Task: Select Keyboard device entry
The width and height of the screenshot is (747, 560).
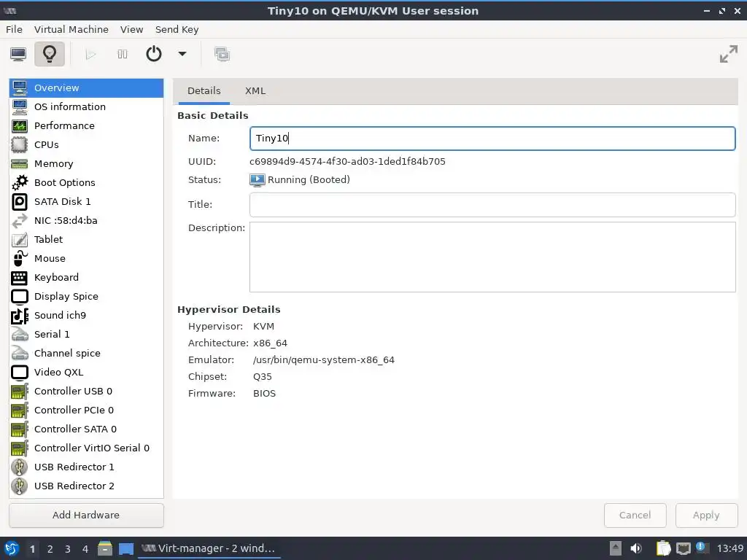Action: 86,278
